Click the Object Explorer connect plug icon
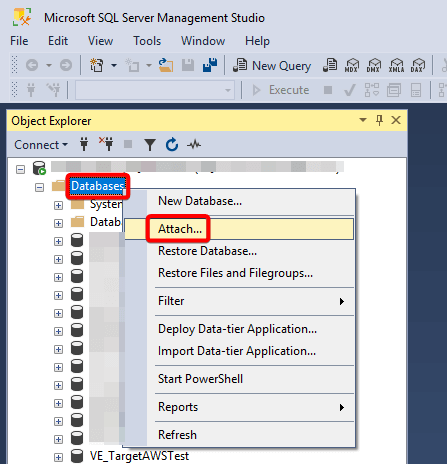Screen dimensions: 447x464 [x=84, y=144]
